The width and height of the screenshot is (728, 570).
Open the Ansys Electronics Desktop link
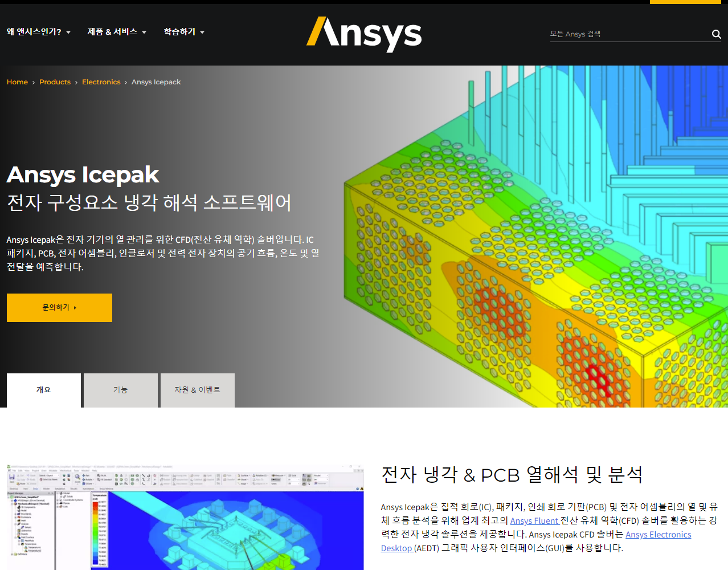(x=658, y=535)
